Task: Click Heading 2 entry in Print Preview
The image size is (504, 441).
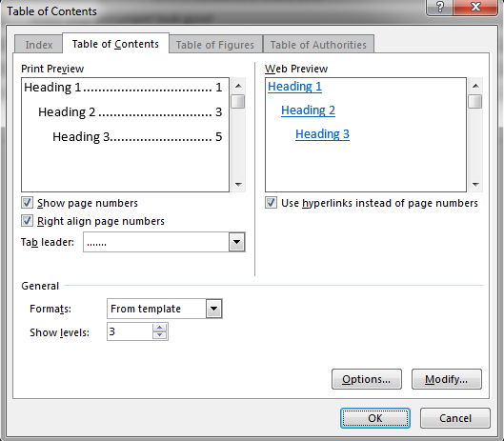Action: point(131,111)
